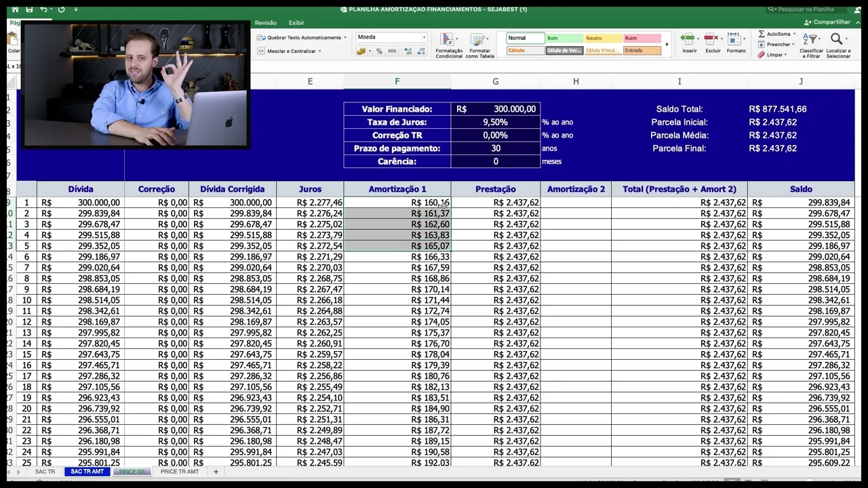The height and width of the screenshot is (488, 868).
Task: Open the Exibir ribbon tab
Action: click(x=296, y=23)
